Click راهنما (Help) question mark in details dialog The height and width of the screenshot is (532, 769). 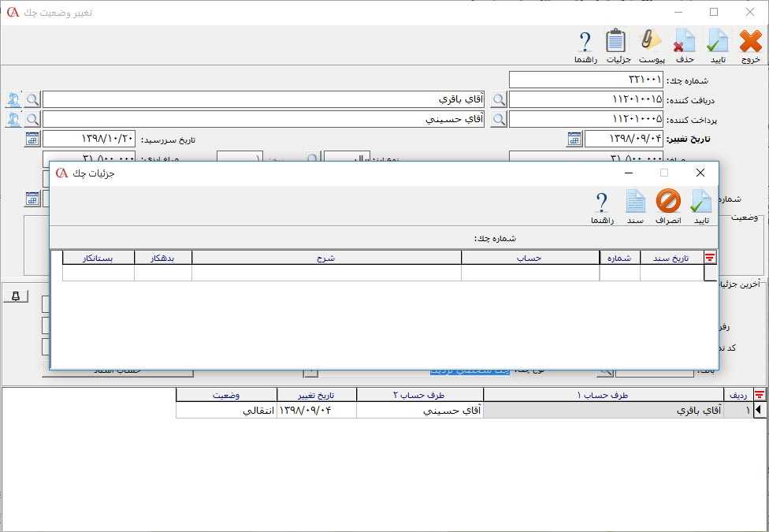pos(602,206)
